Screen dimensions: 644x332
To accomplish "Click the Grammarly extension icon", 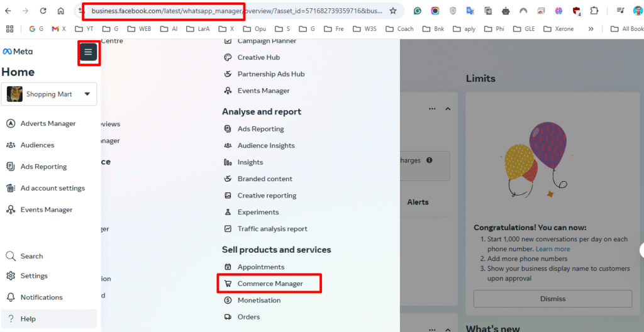I will tap(418, 11).
